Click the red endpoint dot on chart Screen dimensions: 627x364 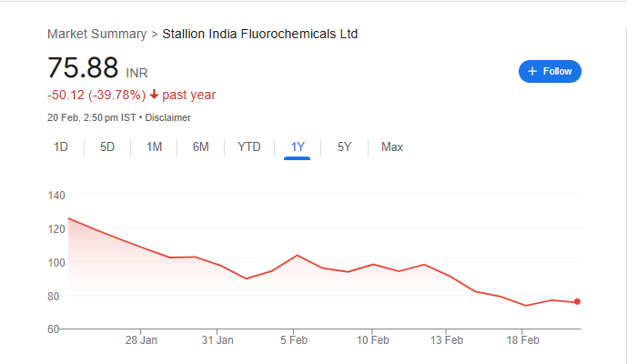[577, 301]
